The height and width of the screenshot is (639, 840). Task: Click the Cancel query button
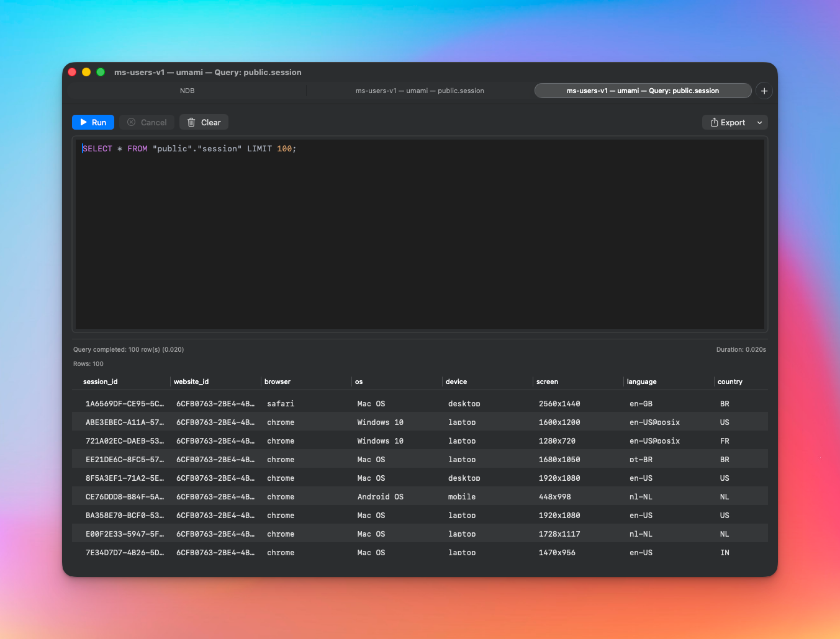[147, 122]
